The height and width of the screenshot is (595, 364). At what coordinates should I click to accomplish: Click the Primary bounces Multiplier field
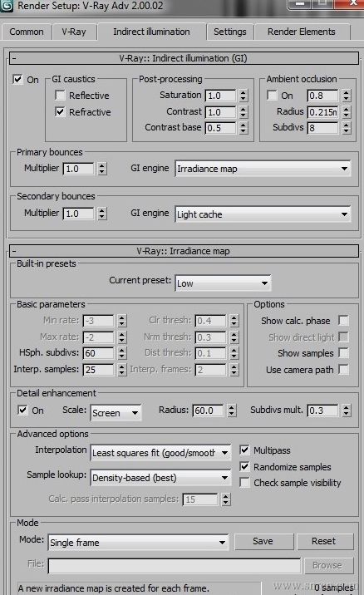pyautogui.click(x=79, y=169)
